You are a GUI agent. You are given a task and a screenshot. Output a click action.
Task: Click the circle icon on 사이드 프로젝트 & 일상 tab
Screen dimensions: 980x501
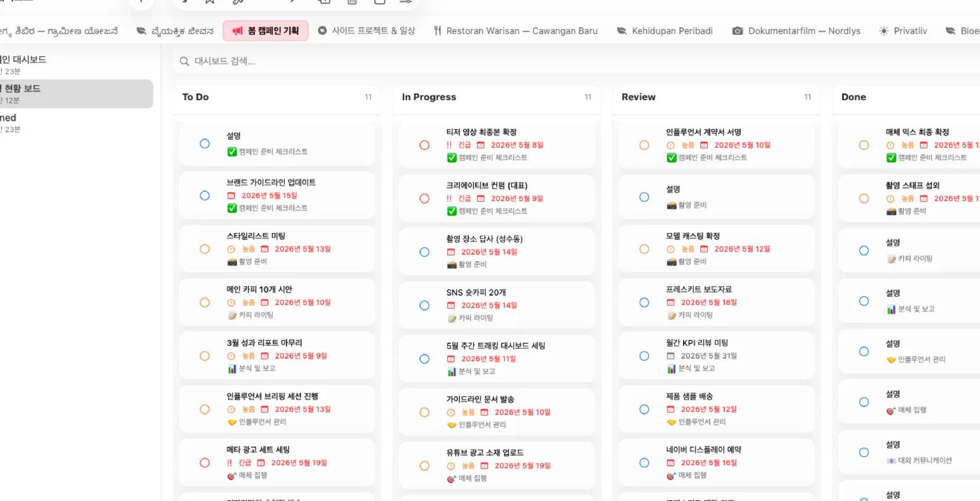click(x=322, y=30)
